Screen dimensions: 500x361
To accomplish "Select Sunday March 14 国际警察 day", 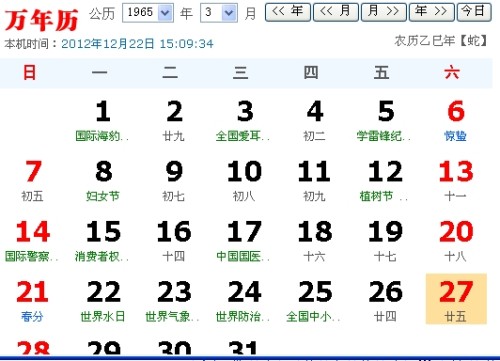I will click(x=33, y=241).
